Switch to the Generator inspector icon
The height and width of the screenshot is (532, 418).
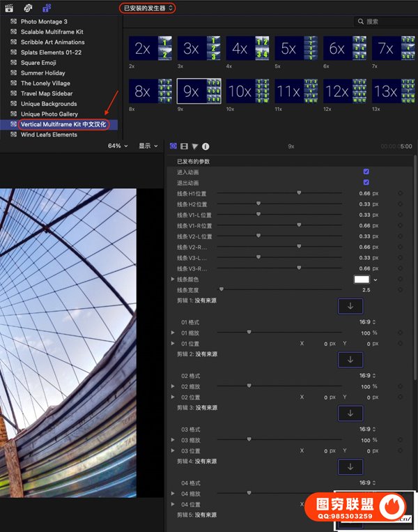(x=173, y=146)
